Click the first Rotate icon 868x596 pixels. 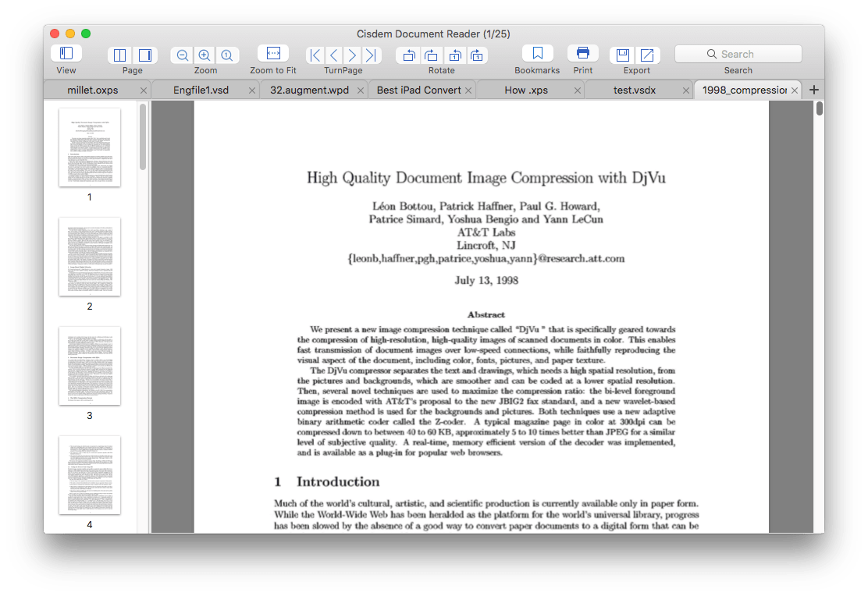pyautogui.click(x=408, y=55)
